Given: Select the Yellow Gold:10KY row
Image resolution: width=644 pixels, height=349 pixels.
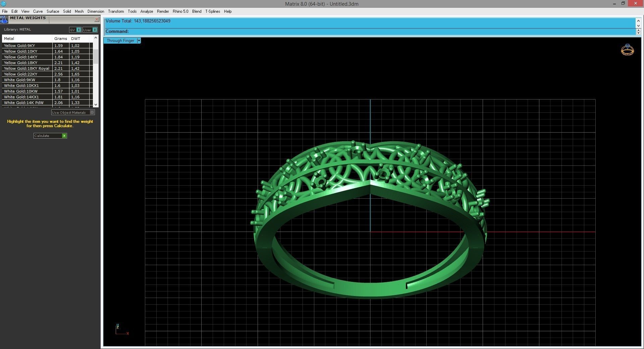Looking at the screenshot, I should click(47, 51).
